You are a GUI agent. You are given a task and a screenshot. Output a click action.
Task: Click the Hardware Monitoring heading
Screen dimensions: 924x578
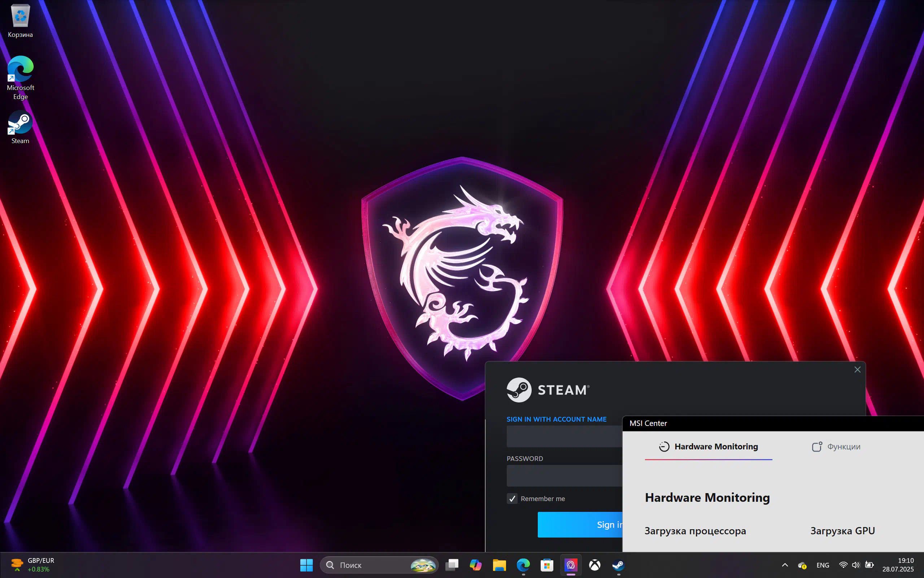[x=707, y=497]
